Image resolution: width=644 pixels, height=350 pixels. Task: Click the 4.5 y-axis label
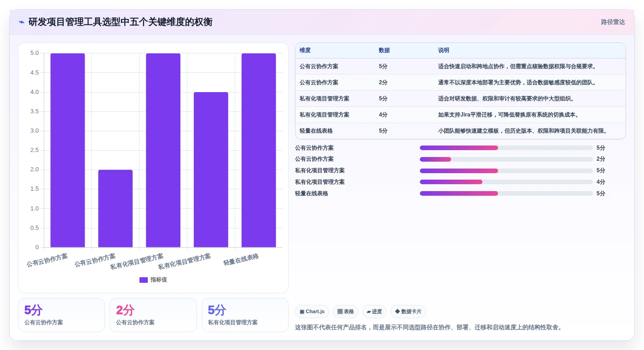coord(35,73)
